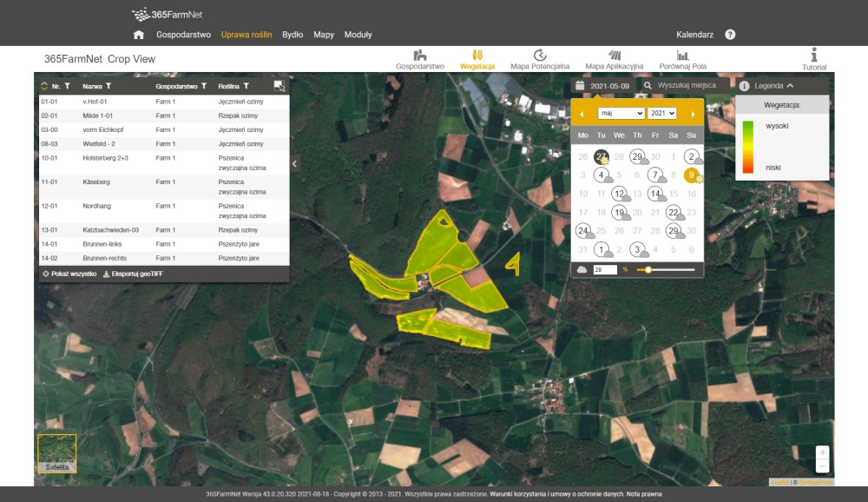Image resolution: width=868 pixels, height=502 pixels.
Task: Click the vegetation color gradient legend
Action: [748, 147]
